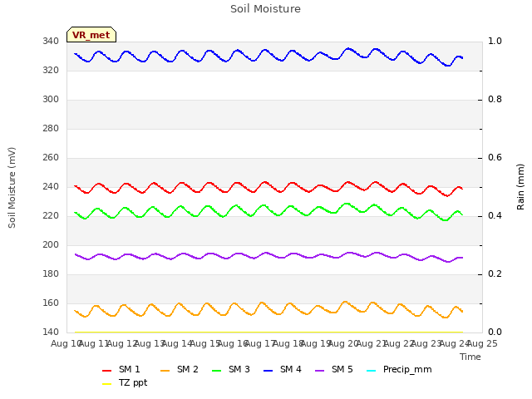Click the 340 left axis tick label
The width and height of the screenshot is (532, 399).
pyautogui.click(x=51, y=42)
